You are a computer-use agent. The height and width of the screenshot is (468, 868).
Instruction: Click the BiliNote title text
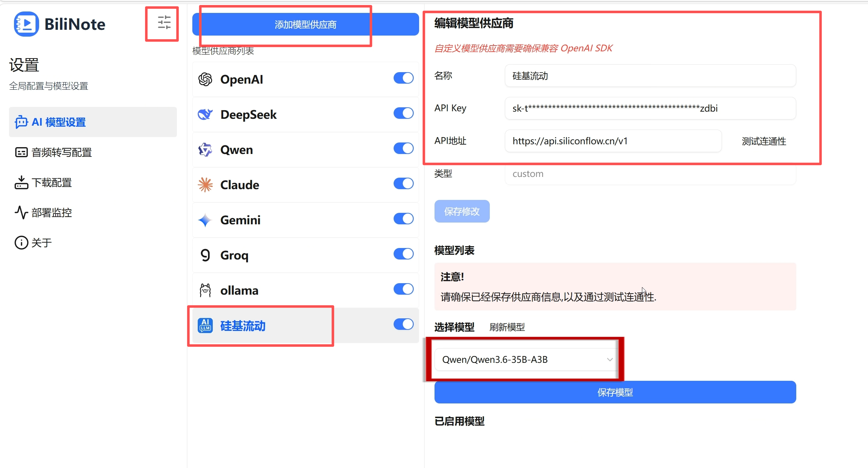coord(75,24)
